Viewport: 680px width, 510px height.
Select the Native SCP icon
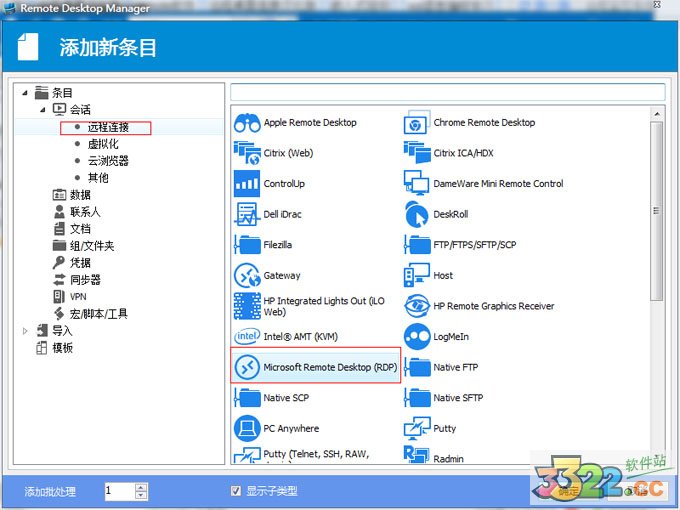(x=247, y=398)
